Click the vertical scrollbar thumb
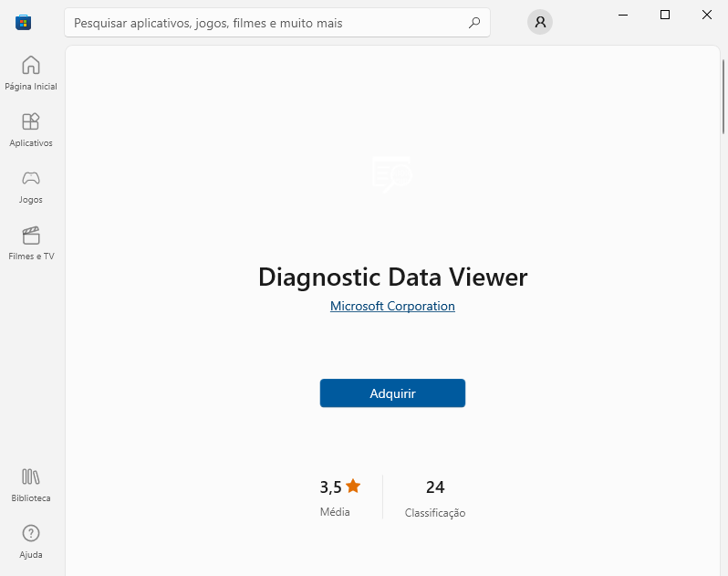 coord(723,97)
